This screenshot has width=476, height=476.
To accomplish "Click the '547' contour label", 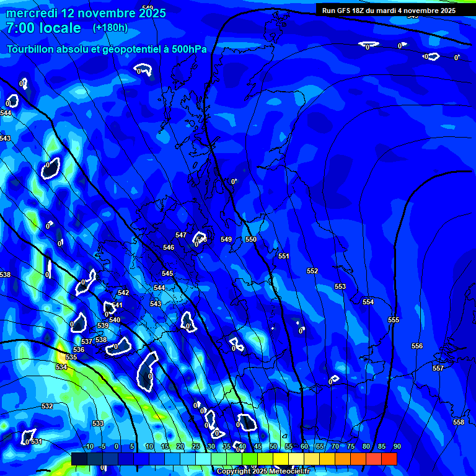I will 181,235.
